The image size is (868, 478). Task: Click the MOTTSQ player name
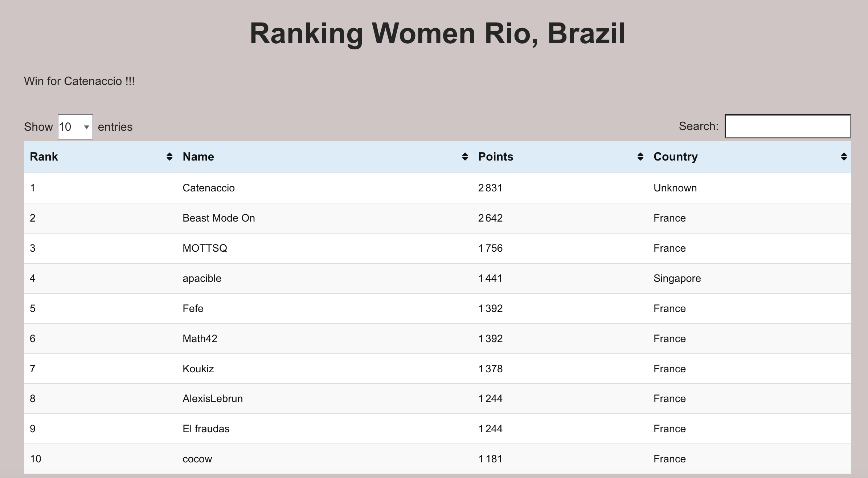tap(205, 248)
